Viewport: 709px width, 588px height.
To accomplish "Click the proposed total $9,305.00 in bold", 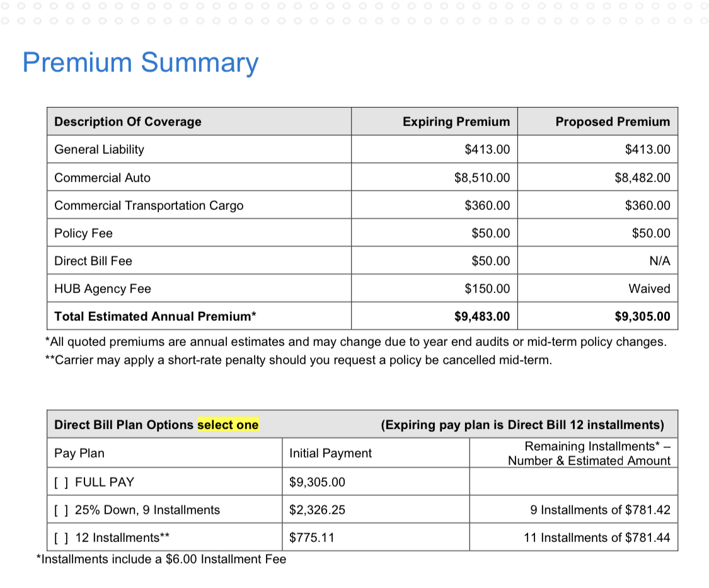I will (642, 316).
